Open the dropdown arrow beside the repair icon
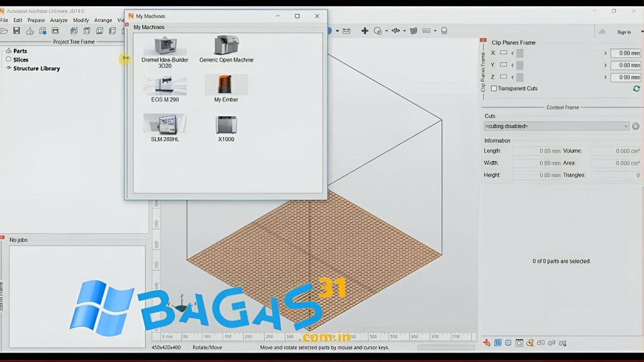The image size is (644, 362). [387, 31]
